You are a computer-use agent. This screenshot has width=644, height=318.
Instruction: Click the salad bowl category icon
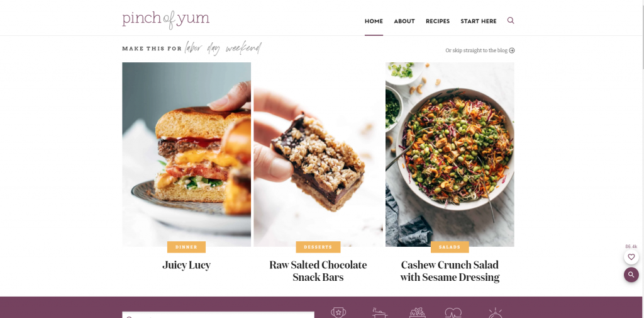click(x=418, y=312)
